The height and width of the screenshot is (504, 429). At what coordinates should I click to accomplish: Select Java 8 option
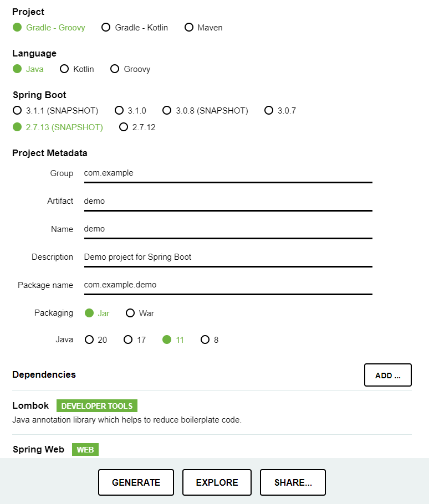[x=205, y=340]
